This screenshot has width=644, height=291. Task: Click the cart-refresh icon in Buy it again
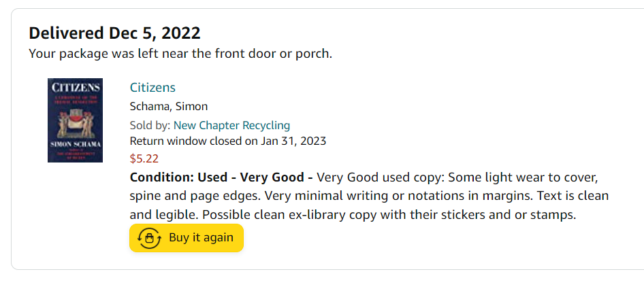click(148, 238)
